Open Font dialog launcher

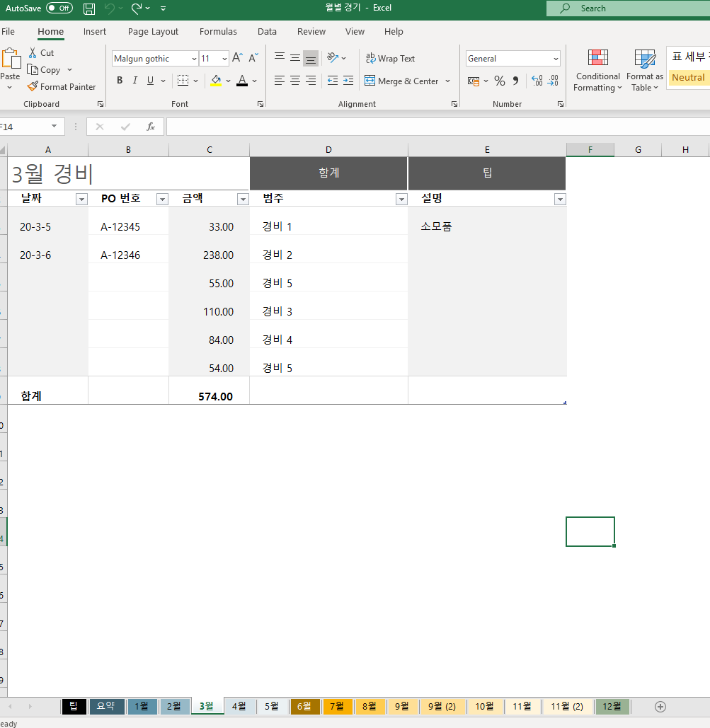point(260,104)
